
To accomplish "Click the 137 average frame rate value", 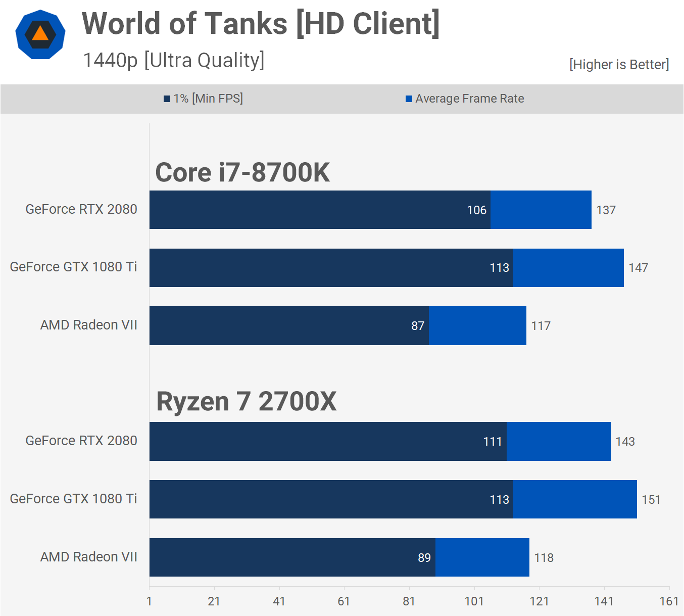I will point(606,210).
